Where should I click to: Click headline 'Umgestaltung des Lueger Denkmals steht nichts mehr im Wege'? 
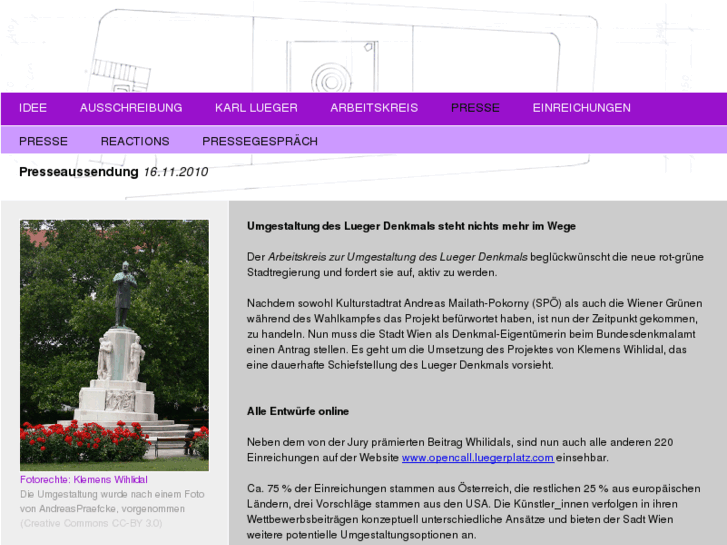click(x=411, y=226)
